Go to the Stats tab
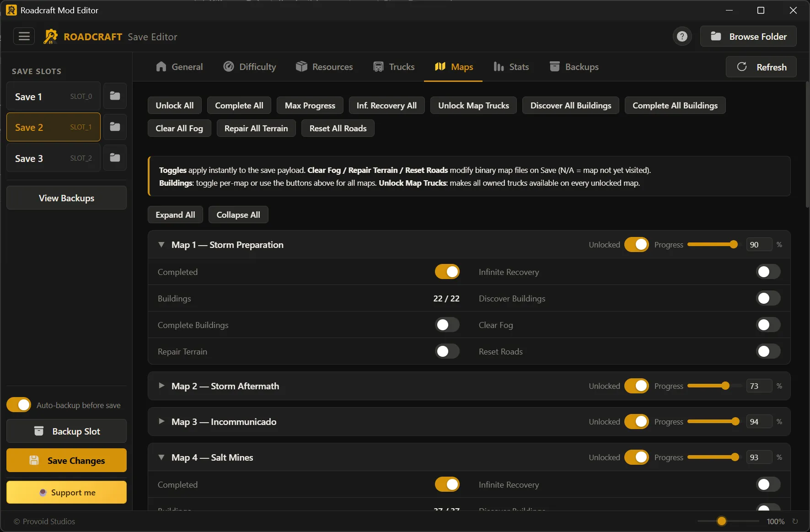810x532 pixels. (511, 67)
